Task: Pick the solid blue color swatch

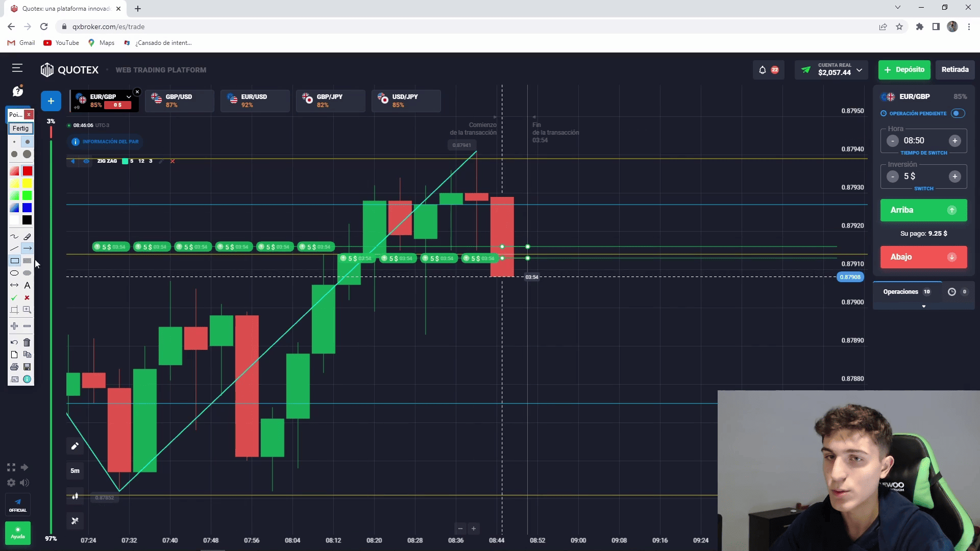Action: (27, 208)
